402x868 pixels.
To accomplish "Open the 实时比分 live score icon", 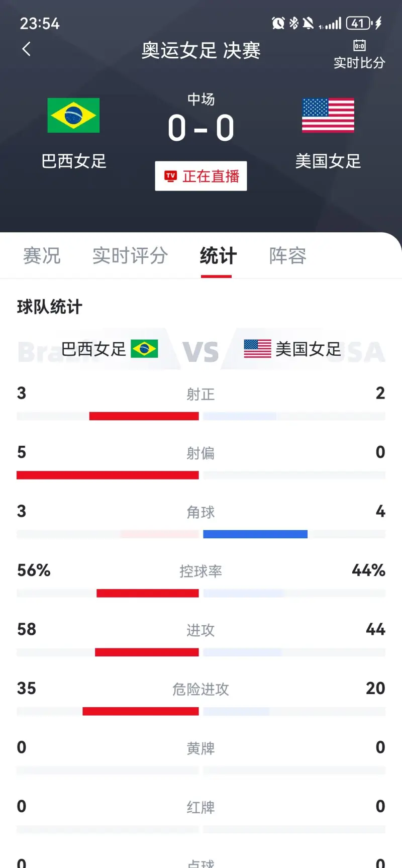I will coord(359,55).
